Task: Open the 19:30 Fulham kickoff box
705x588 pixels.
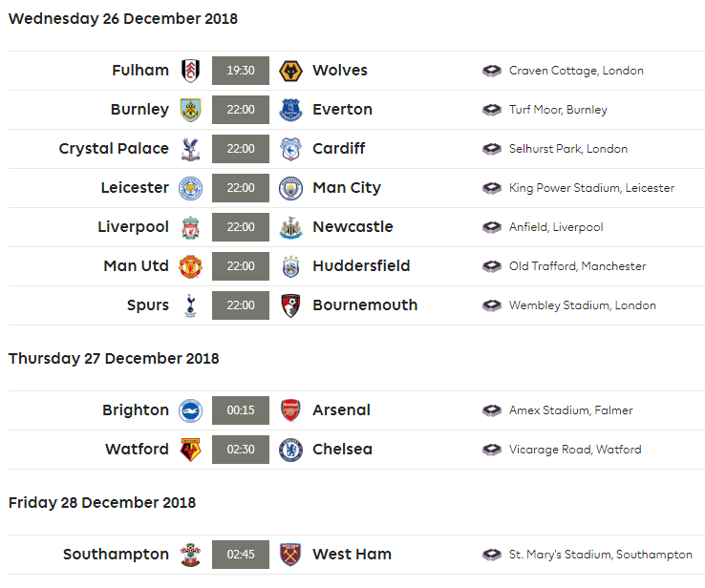Action: point(241,71)
